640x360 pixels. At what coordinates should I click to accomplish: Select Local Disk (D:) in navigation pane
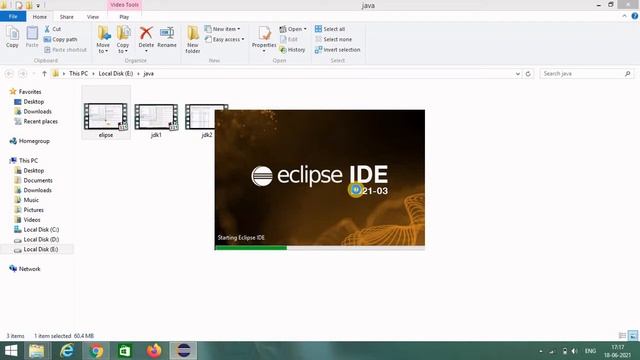tap(41, 239)
